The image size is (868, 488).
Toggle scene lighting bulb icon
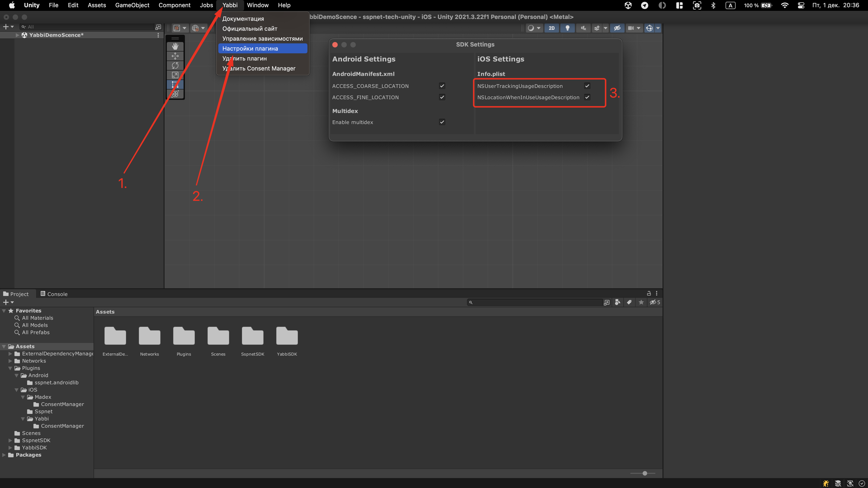567,28
